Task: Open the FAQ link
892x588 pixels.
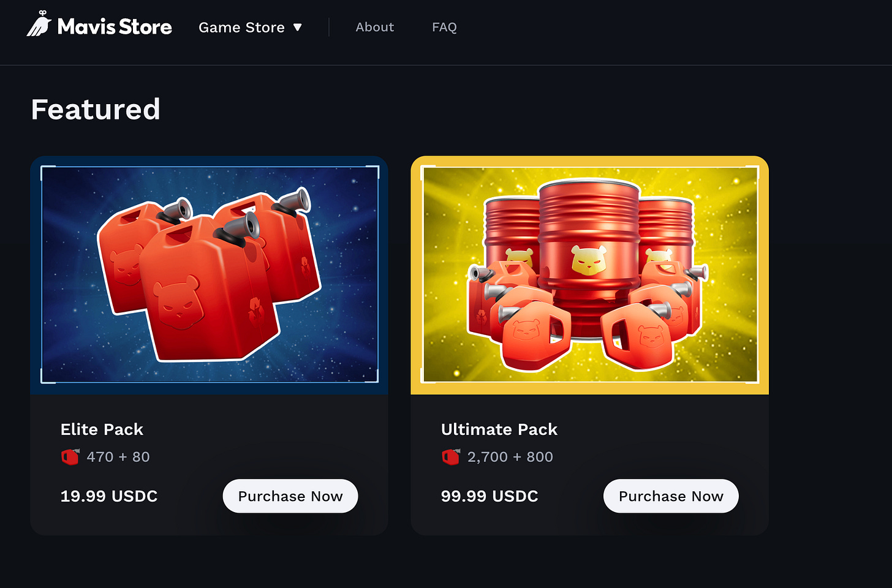Action: tap(444, 27)
